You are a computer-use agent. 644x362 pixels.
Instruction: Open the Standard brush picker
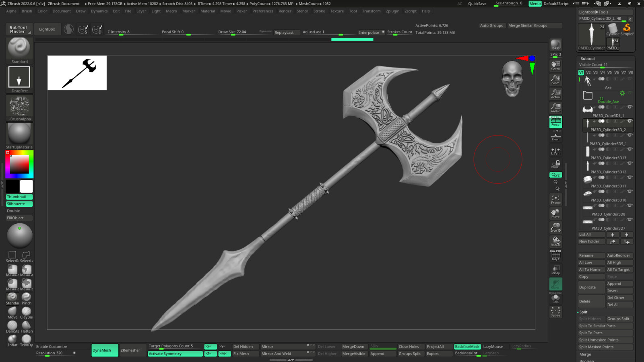click(19, 51)
